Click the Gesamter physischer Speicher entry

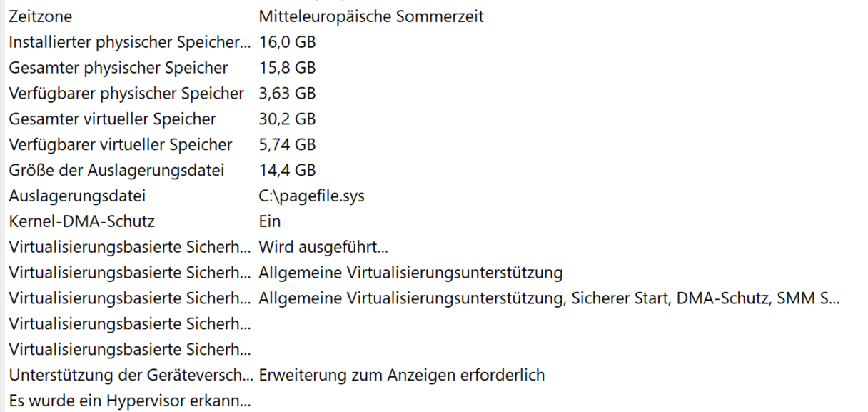pyautogui.click(x=434, y=68)
